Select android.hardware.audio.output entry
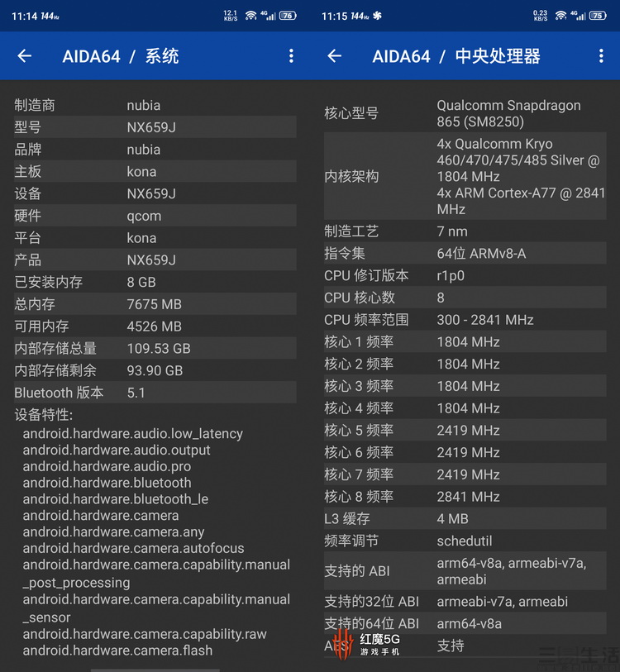This screenshot has height=672, width=620. pyautogui.click(x=117, y=450)
